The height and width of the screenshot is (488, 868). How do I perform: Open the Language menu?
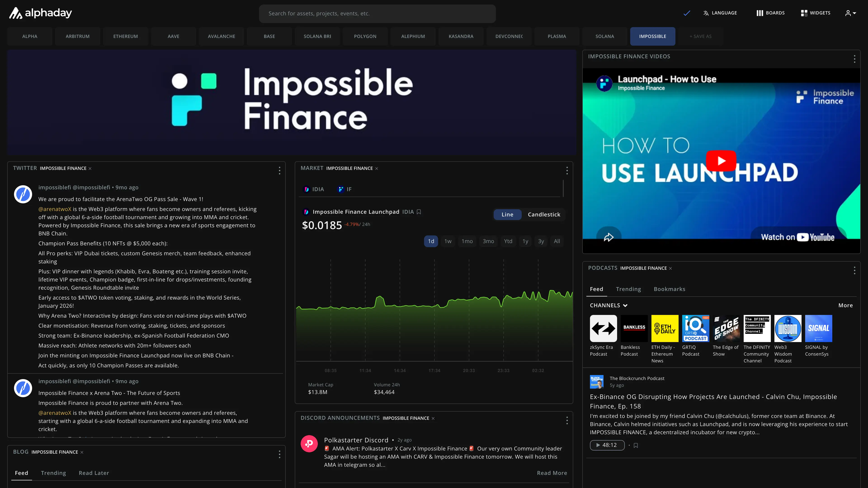[720, 13]
